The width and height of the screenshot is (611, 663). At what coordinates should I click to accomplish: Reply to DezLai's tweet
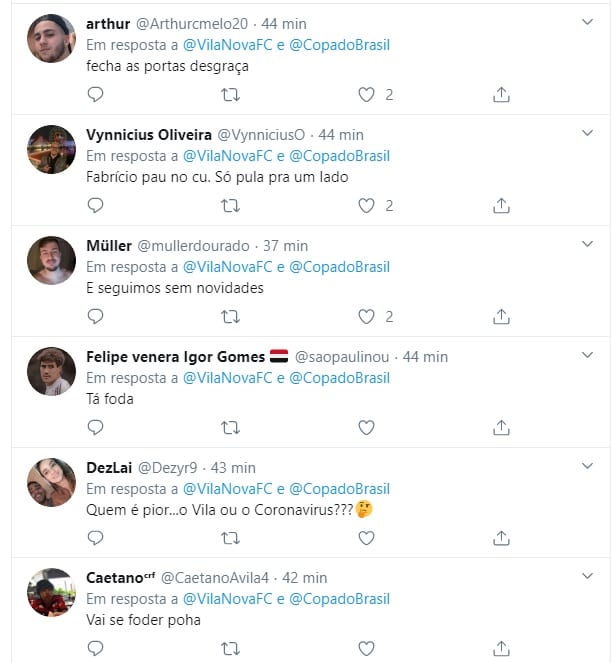pyautogui.click(x=96, y=538)
